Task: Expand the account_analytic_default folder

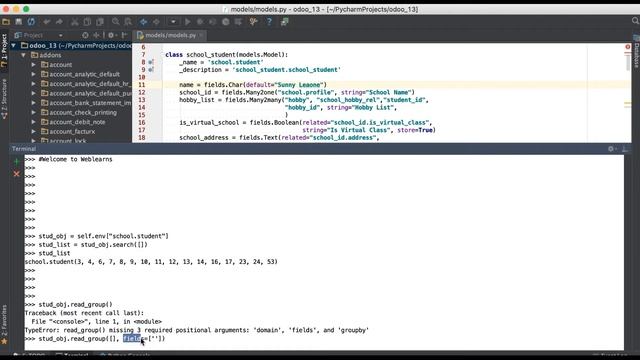Action: tap(34, 74)
